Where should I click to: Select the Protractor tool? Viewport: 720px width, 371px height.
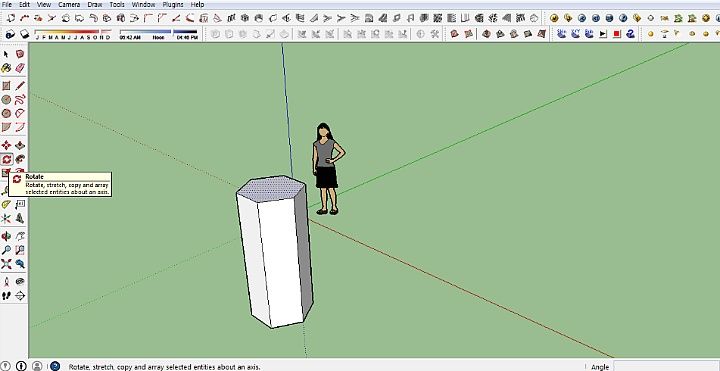coord(6,204)
